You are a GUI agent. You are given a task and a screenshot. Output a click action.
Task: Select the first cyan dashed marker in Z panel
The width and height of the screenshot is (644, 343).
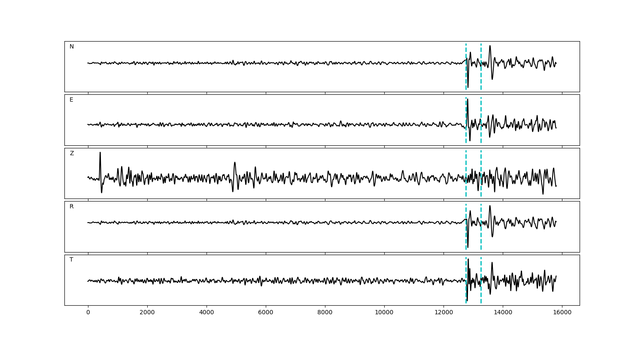pyautogui.click(x=466, y=163)
